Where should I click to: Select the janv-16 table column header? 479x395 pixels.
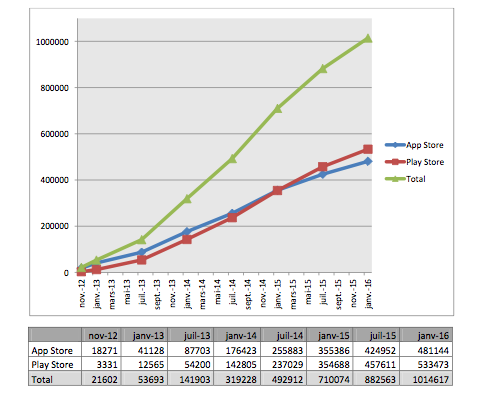click(427, 335)
